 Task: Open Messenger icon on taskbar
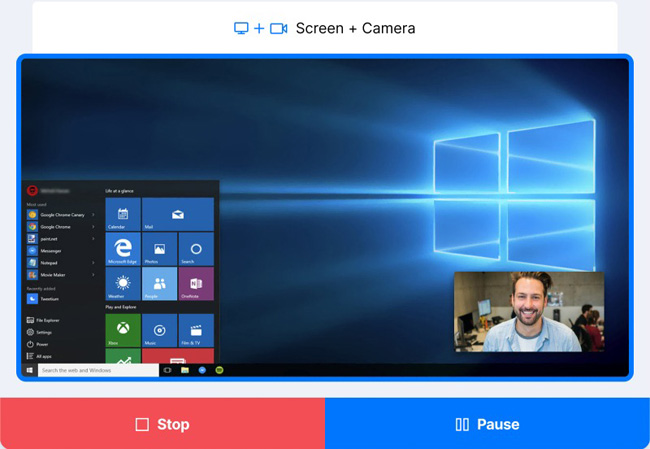pyautogui.click(x=202, y=370)
